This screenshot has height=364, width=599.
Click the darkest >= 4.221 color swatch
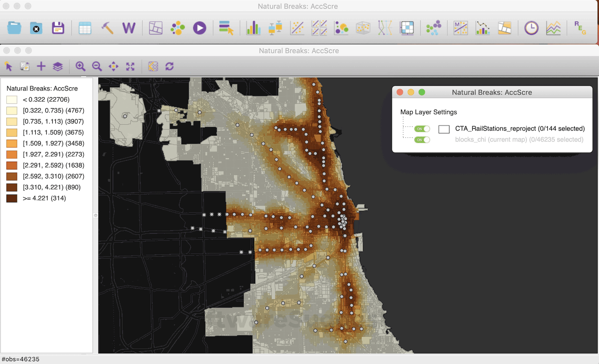tap(11, 198)
